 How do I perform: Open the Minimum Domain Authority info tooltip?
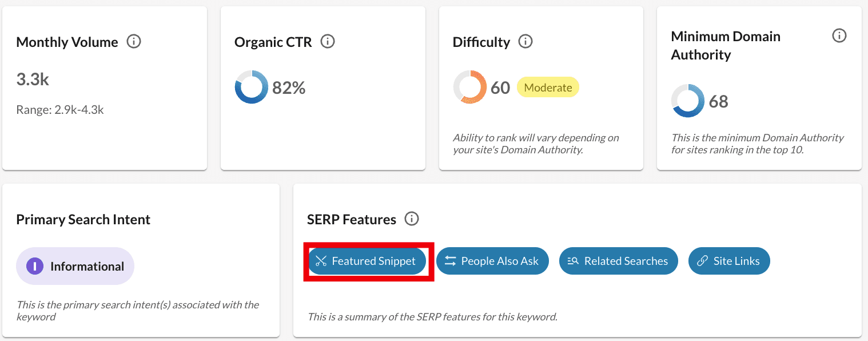click(x=839, y=35)
